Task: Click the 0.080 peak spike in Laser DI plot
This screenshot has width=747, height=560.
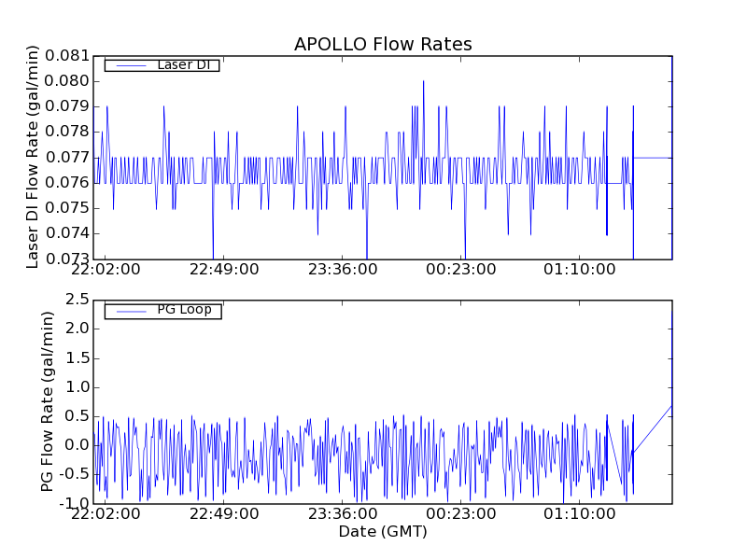Action: [x=423, y=82]
